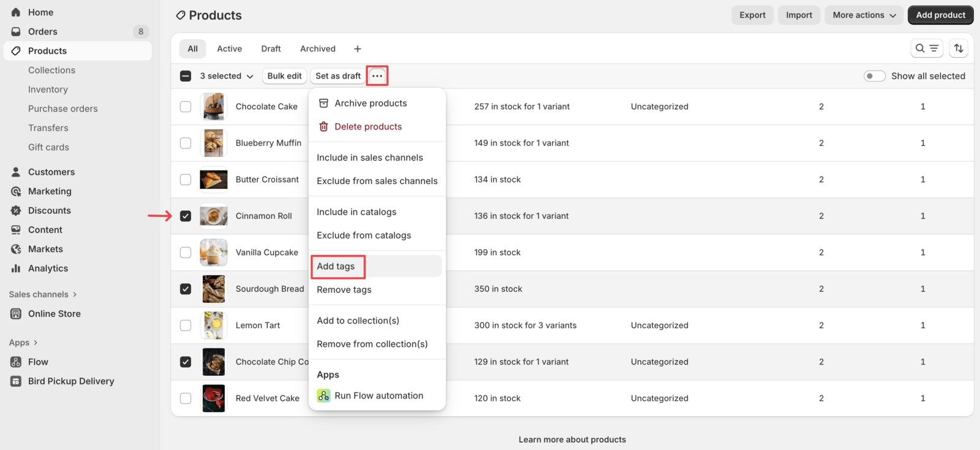Select Add tags menu item
Viewport: 980px width, 450px height.
coord(377,266)
